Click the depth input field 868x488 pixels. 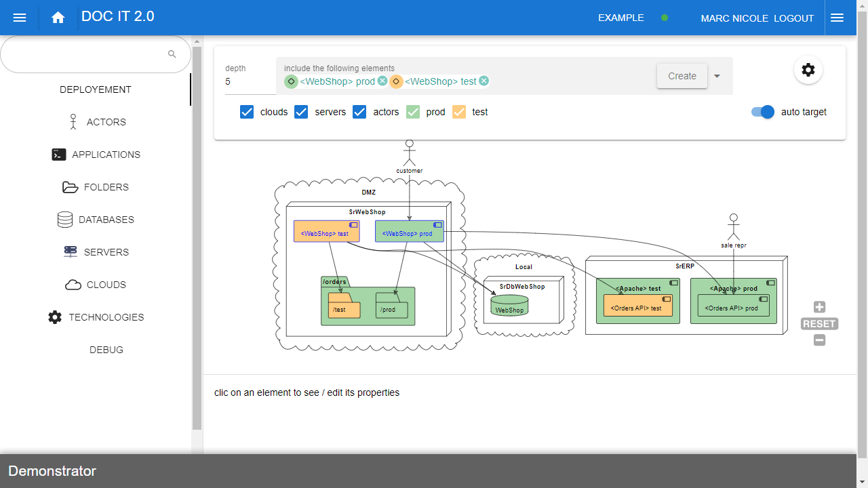pyautogui.click(x=248, y=82)
